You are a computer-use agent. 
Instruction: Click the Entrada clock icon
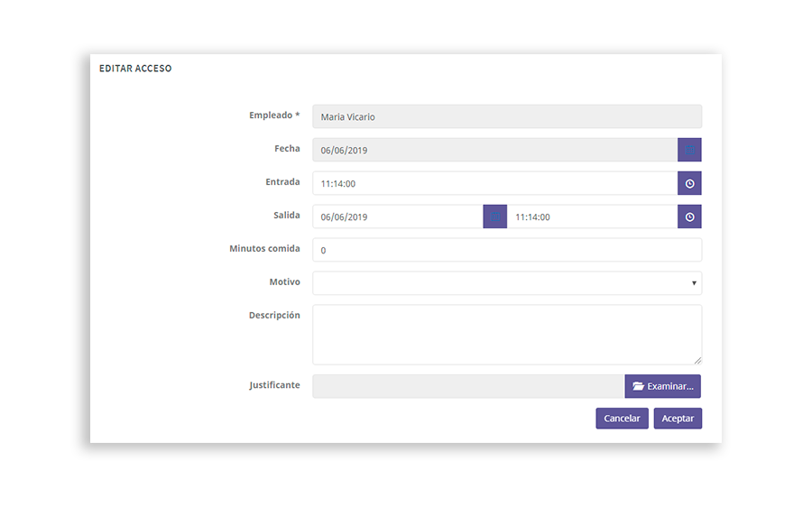[689, 184]
